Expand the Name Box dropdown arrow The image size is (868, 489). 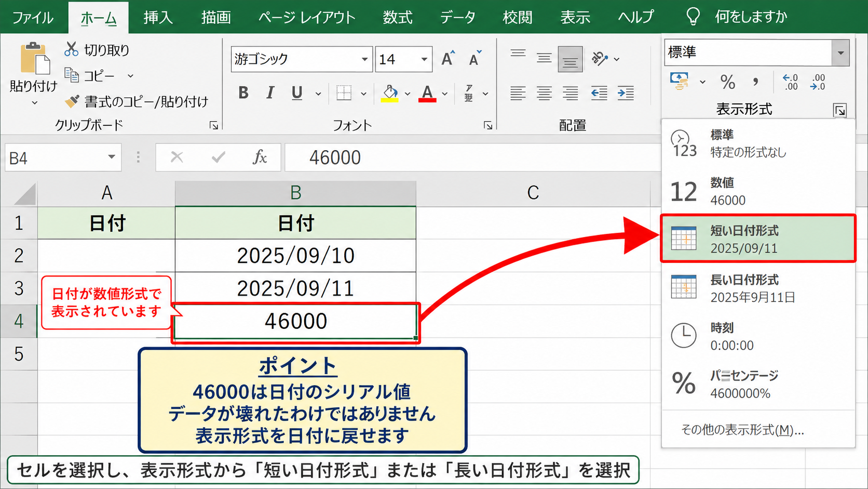112,157
